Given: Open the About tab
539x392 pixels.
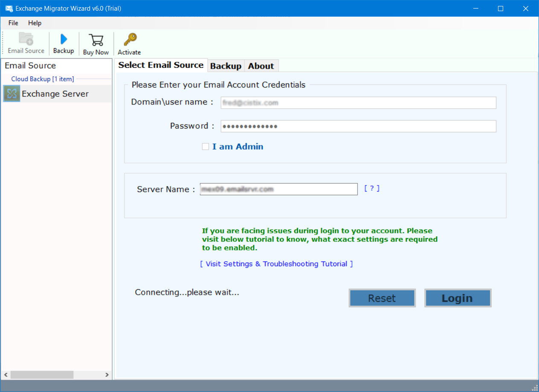Looking at the screenshot, I should (x=261, y=66).
